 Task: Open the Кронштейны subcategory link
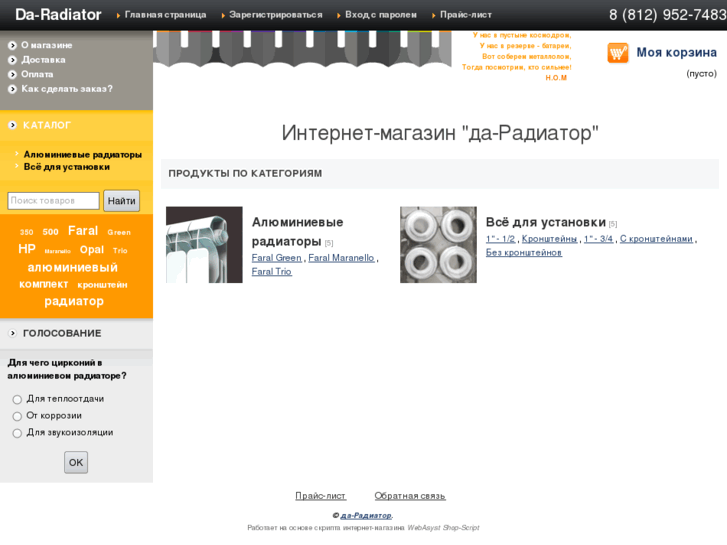549,239
